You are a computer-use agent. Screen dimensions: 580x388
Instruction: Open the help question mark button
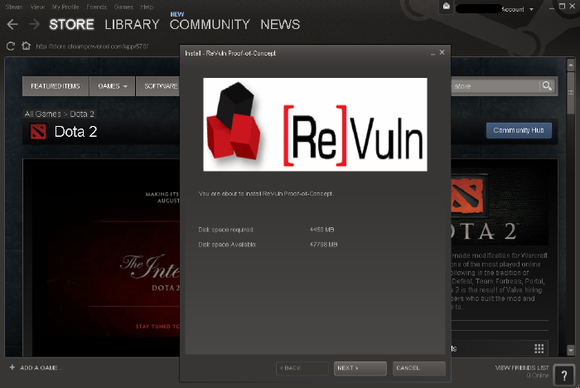point(564,376)
